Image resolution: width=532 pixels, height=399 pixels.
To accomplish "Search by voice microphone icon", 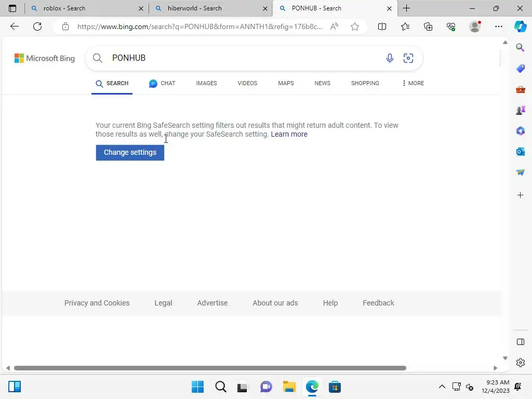I will pos(390,58).
